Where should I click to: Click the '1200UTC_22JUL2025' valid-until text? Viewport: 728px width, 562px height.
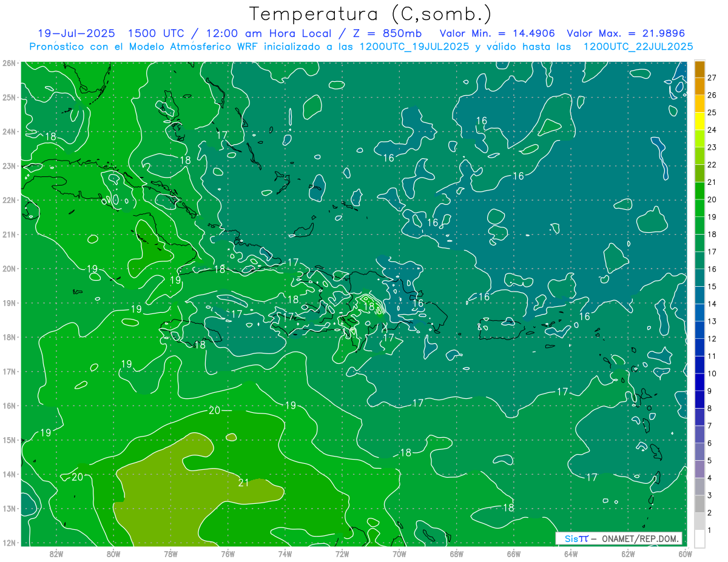638,46
